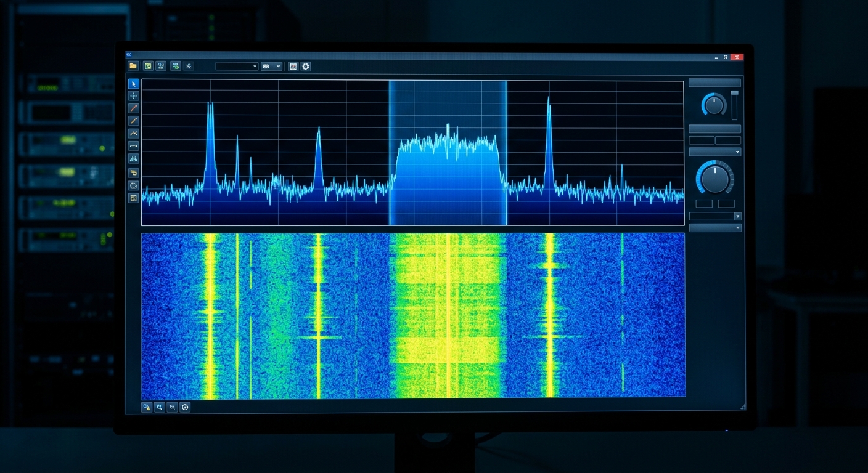Screen dimensions: 868x473
Task: Click the bright yellow wideband block in the waterfall
Action: point(448,315)
